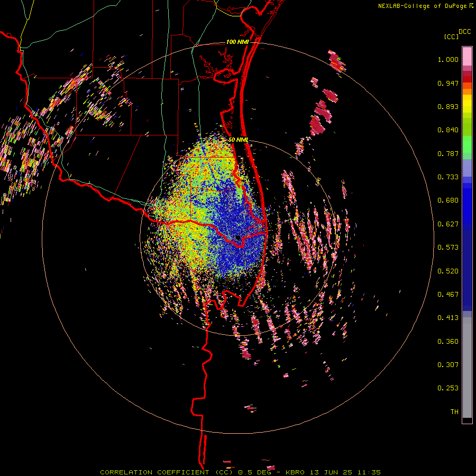
Task: Select the 0.893 legend value
Action: [448, 106]
